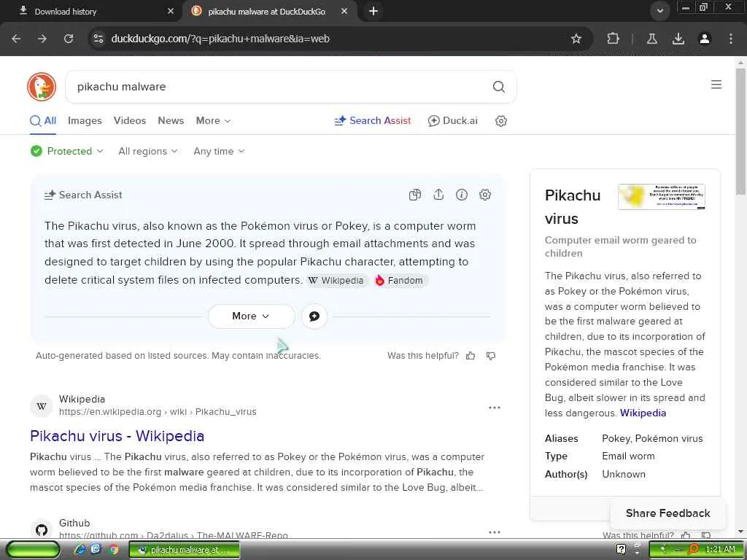Click the search magnifier icon in search box
This screenshot has width=747, height=560.
(498, 87)
